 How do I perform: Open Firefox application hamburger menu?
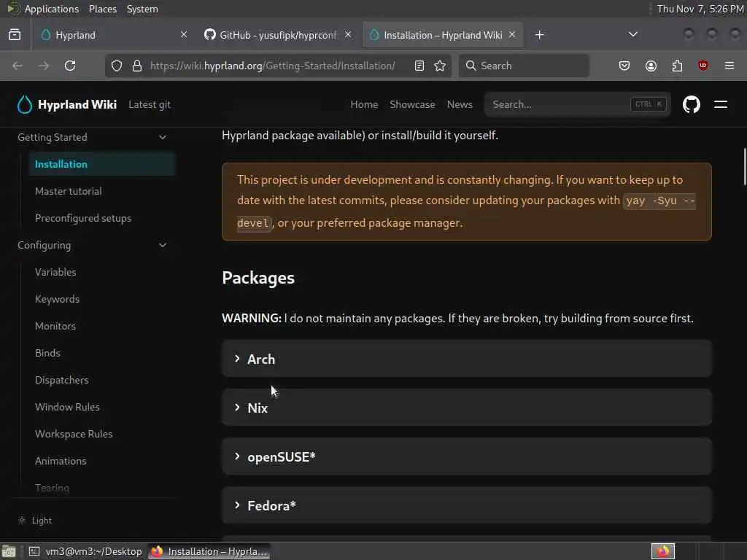tap(729, 66)
